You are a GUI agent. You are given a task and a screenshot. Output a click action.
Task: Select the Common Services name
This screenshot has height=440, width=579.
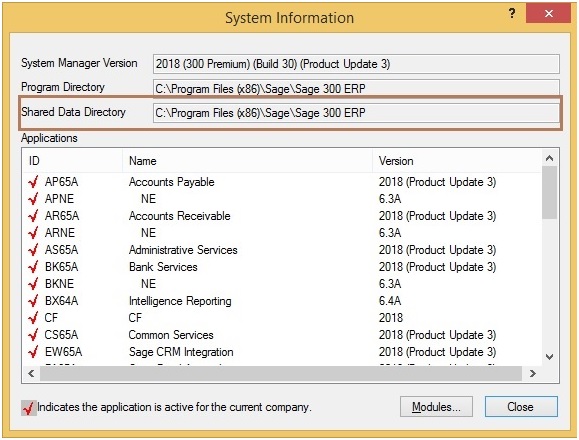pos(171,334)
